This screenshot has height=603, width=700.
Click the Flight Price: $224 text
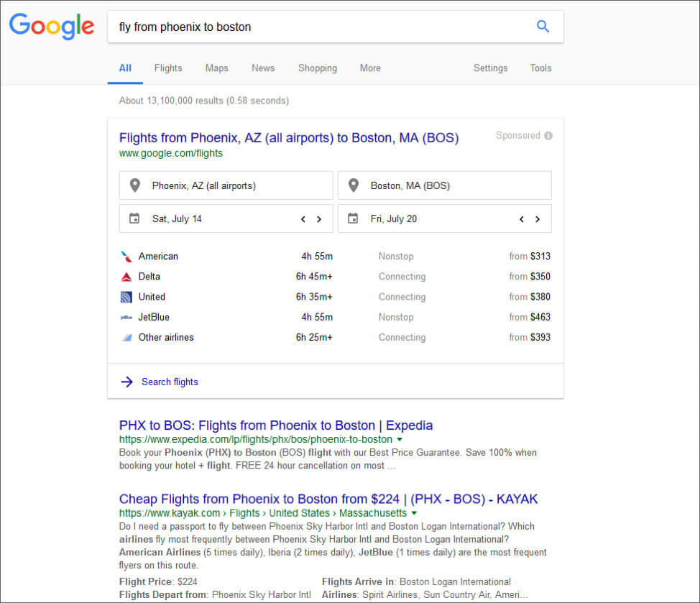click(158, 582)
